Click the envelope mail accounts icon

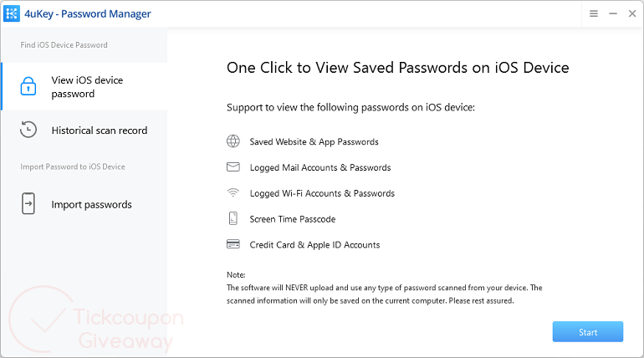click(233, 167)
